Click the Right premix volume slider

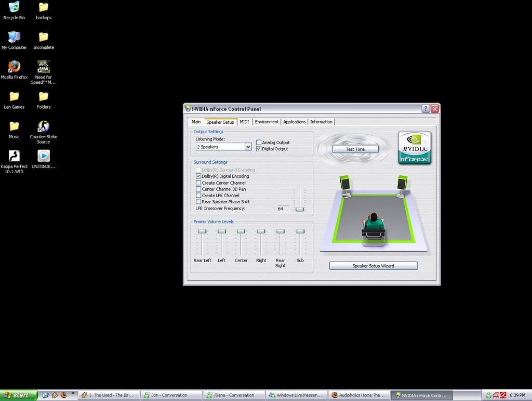click(x=261, y=231)
